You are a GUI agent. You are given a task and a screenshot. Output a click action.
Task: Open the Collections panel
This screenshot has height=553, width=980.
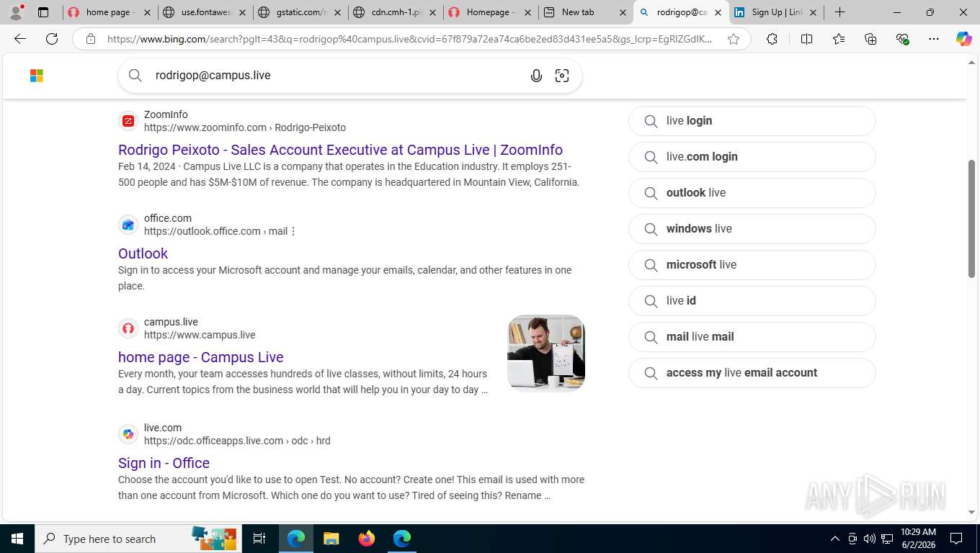pyautogui.click(x=870, y=39)
